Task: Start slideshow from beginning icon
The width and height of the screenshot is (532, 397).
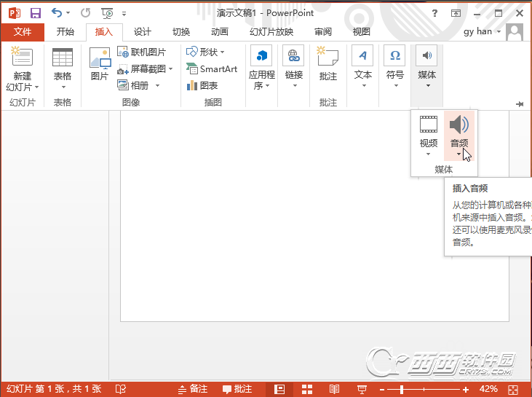Action: (x=107, y=13)
